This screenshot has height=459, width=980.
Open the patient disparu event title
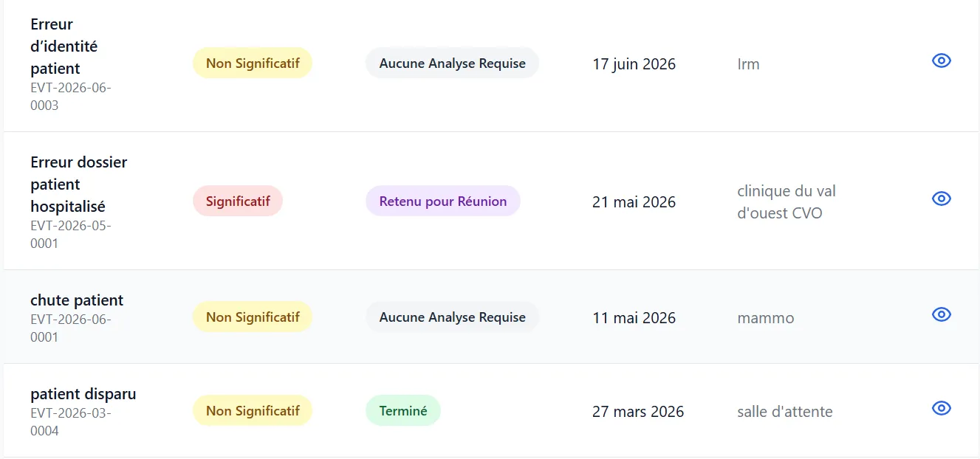pos(83,394)
